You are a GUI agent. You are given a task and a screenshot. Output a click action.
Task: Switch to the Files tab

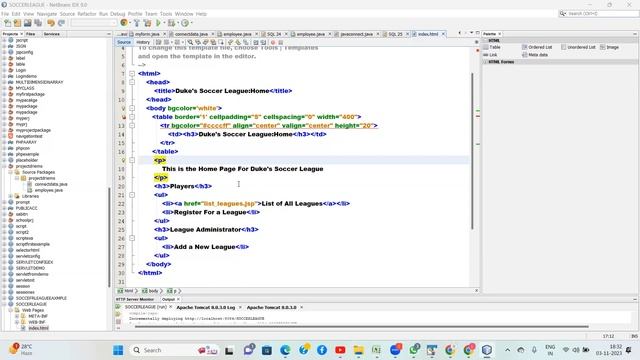coord(31,34)
